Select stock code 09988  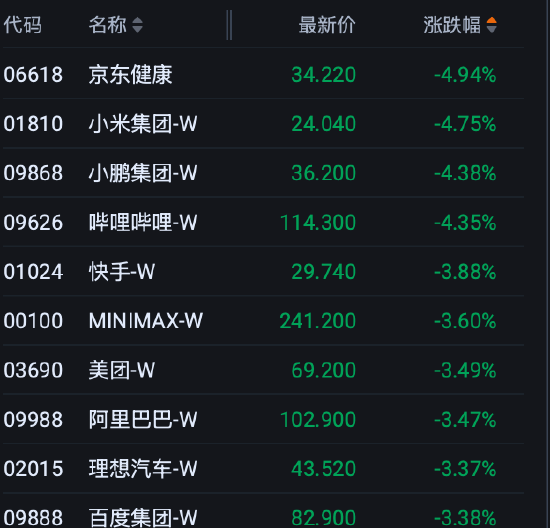(x=33, y=420)
